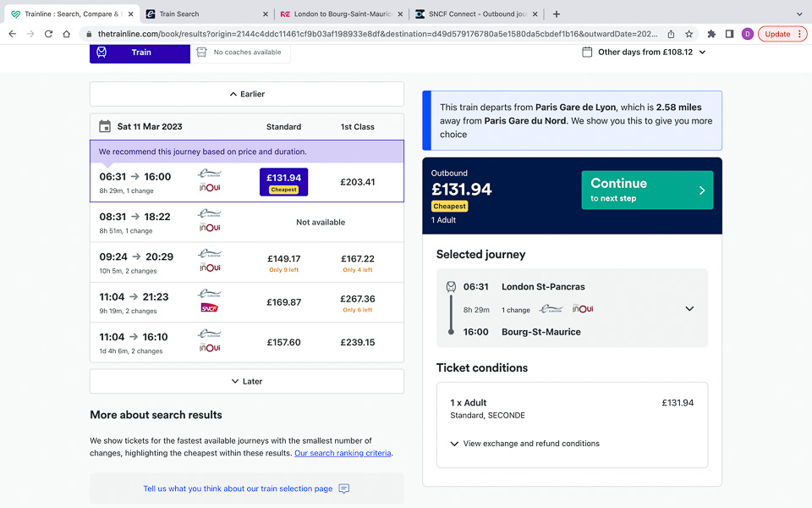
Task: Expand Other days from £108.12 dropdown
Action: click(x=645, y=52)
